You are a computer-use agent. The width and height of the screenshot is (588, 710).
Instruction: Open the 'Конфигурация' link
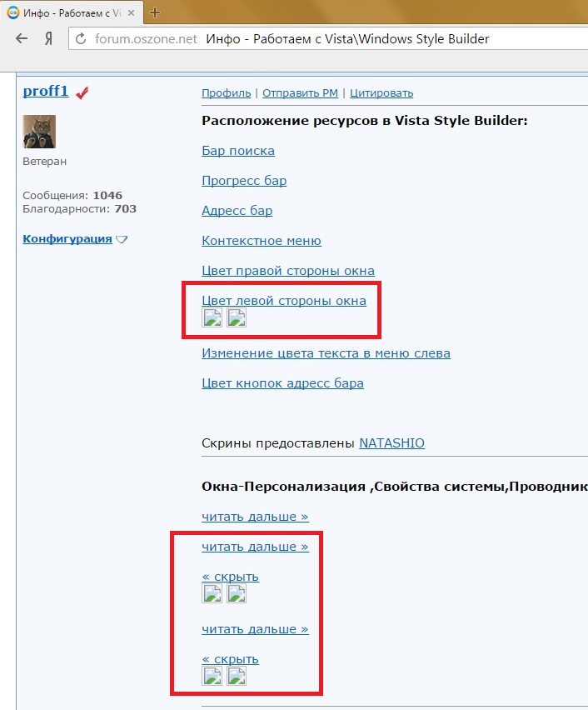[x=67, y=238]
